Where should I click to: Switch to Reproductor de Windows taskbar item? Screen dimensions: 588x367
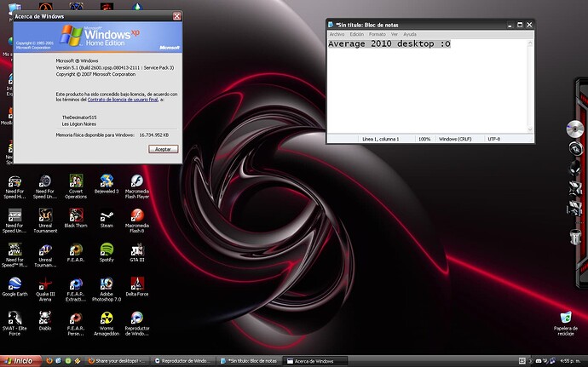[x=183, y=360]
